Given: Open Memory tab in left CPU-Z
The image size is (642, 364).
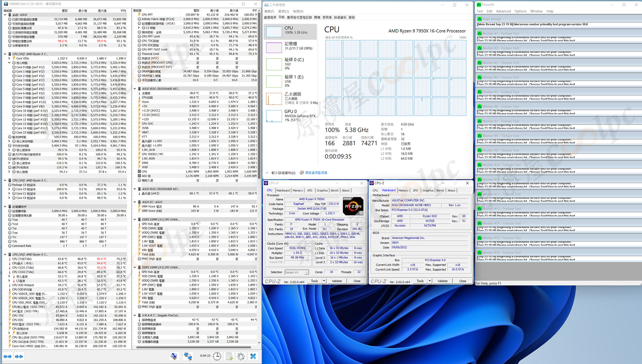Looking at the screenshot, I should [x=298, y=190].
